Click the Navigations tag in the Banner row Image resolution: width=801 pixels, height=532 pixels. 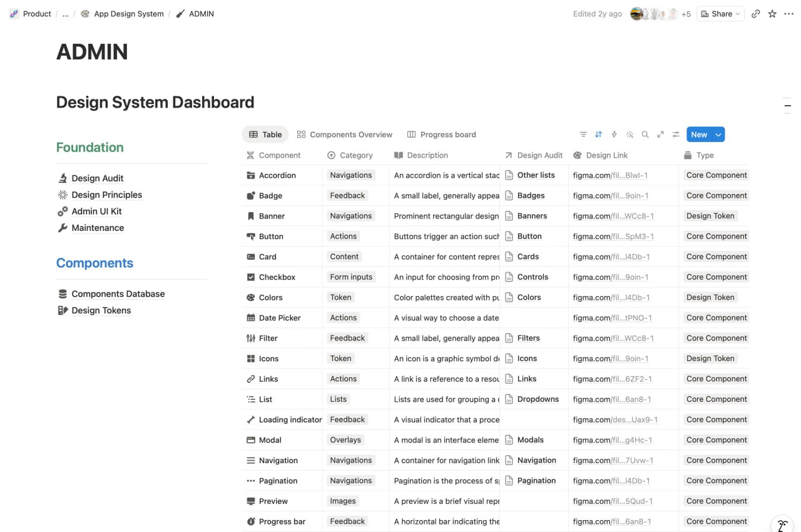(x=351, y=216)
